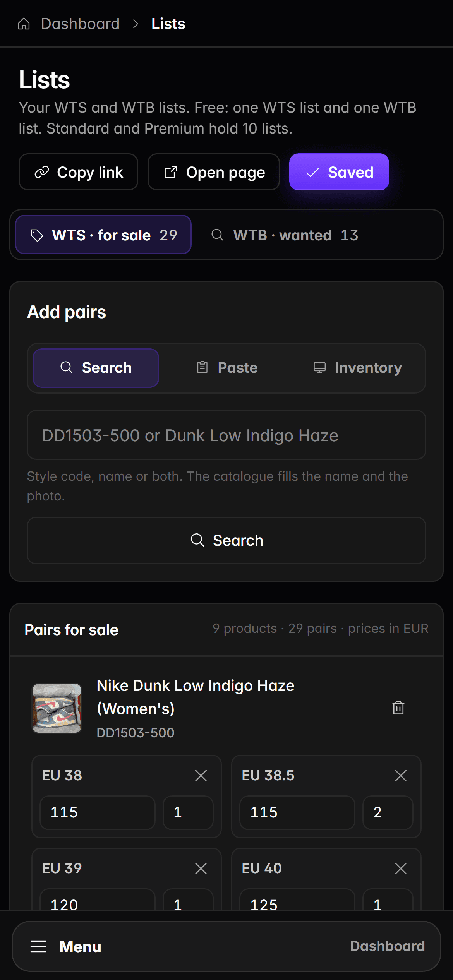This screenshot has height=980, width=453.
Task: Click the 'EU 38.5' size label
Action: pyautogui.click(x=268, y=775)
